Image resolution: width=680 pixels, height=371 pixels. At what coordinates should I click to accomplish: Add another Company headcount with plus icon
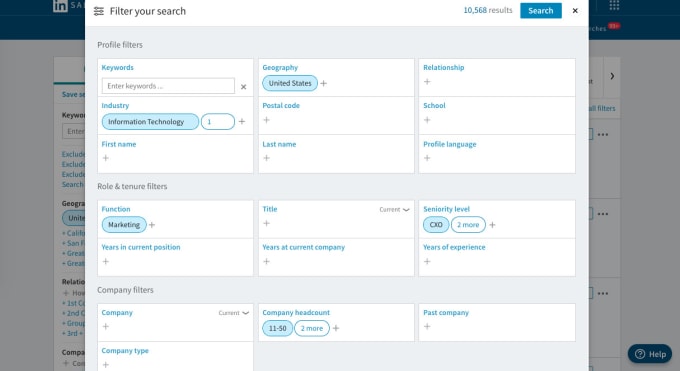point(336,328)
